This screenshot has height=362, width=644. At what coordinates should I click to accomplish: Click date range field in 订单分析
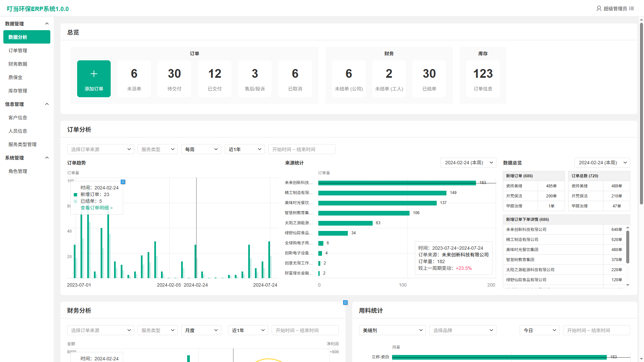pos(302,149)
